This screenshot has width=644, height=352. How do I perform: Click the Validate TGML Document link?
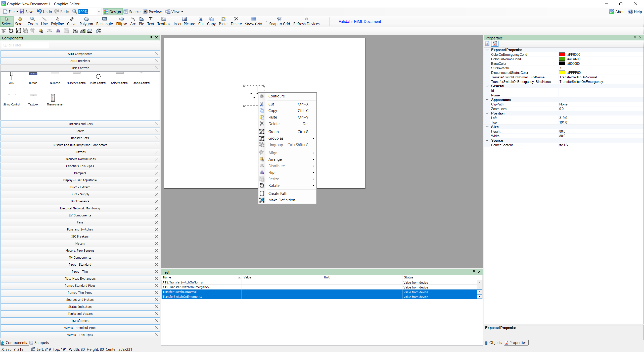[x=360, y=21]
